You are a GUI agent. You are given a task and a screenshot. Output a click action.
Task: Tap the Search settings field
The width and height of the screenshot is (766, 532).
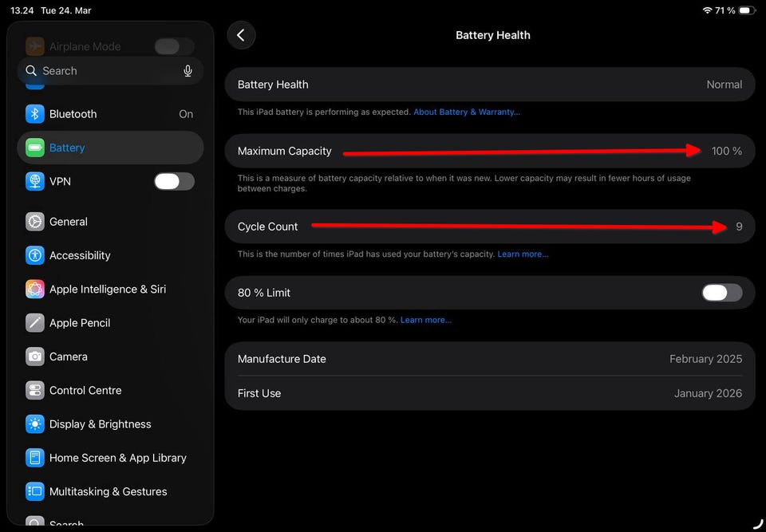tap(104, 71)
